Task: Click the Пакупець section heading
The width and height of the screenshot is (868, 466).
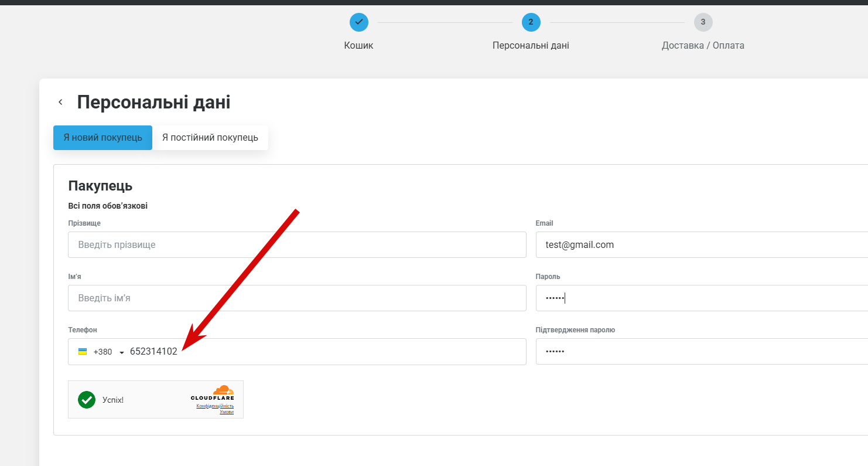Action: tap(100, 186)
